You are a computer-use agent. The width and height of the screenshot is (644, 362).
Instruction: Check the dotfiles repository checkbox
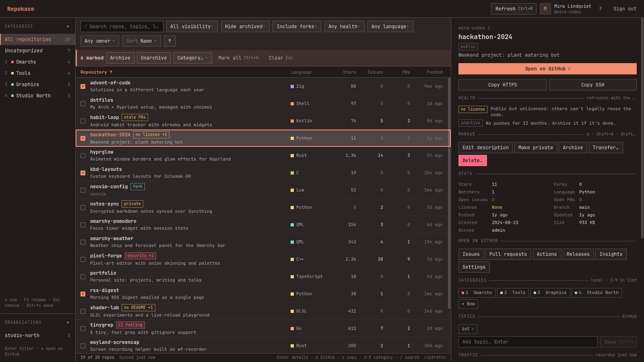click(x=83, y=104)
